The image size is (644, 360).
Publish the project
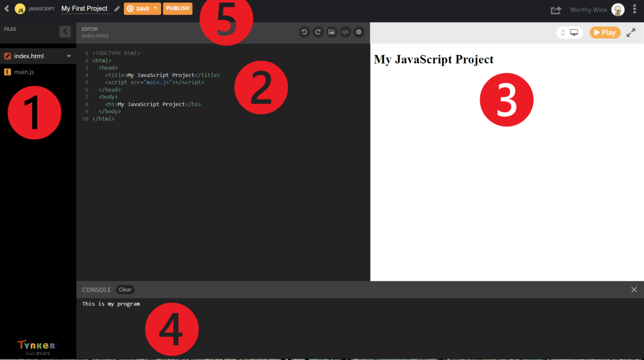[x=178, y=9]
